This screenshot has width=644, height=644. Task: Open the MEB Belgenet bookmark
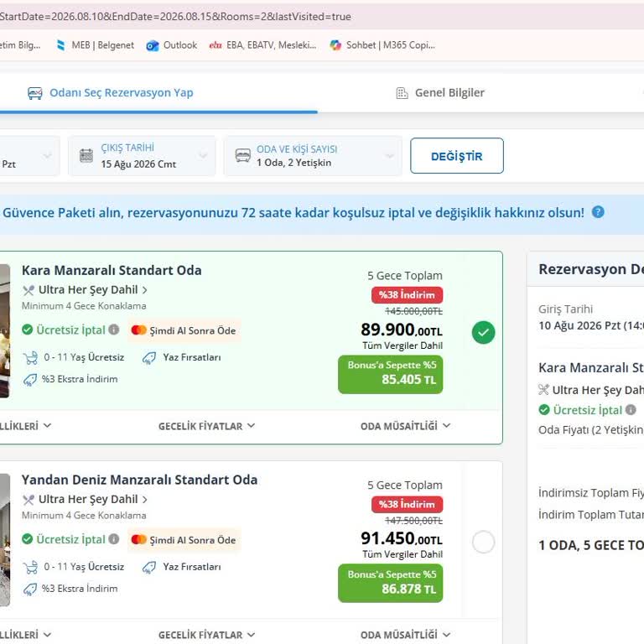95,45
